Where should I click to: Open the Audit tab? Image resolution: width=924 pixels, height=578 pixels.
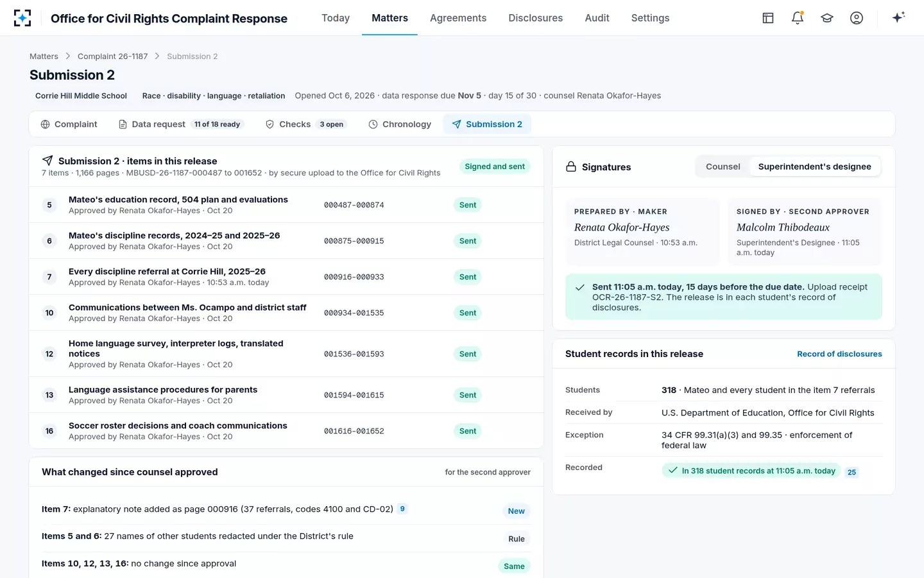pyautogui.click(x=597, y=18)
